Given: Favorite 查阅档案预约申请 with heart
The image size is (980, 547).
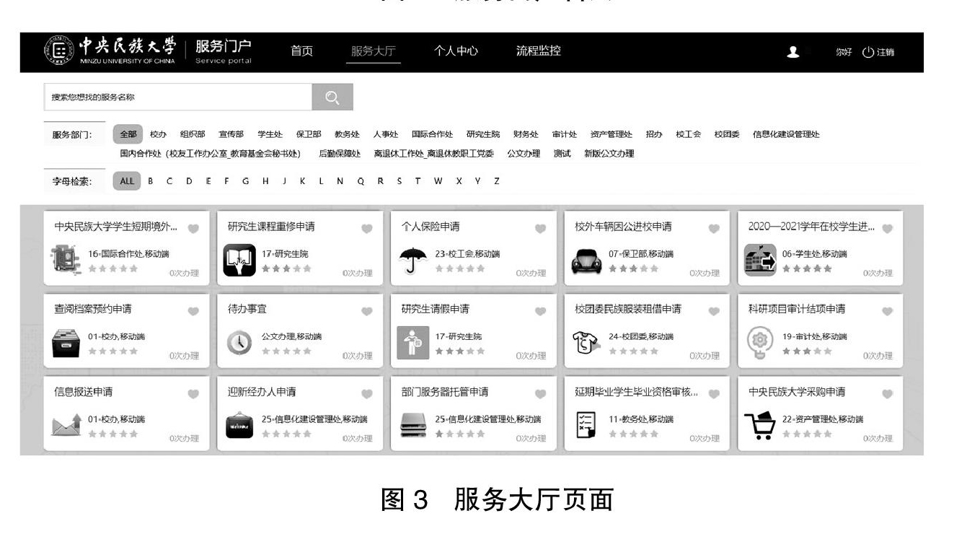Looking at the screenshot, I should (193, 311).
